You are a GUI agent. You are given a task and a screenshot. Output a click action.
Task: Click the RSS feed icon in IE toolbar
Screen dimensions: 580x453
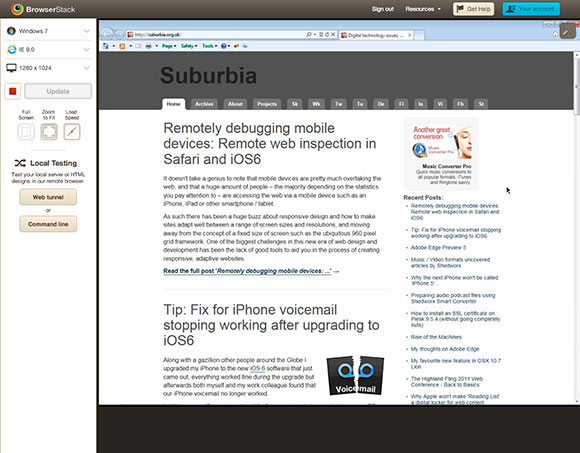tap(122, 46)
